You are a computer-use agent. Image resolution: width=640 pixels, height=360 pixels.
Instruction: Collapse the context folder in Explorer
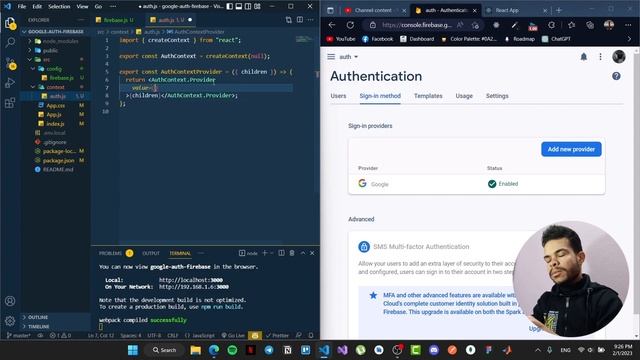click(56, 87)
